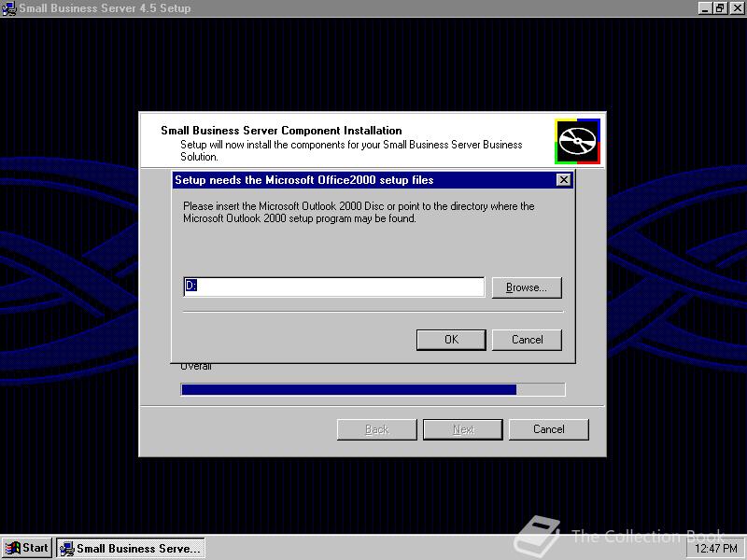
Task: Close the Small Business Server 4.5 Setup window
Action: 737,8
